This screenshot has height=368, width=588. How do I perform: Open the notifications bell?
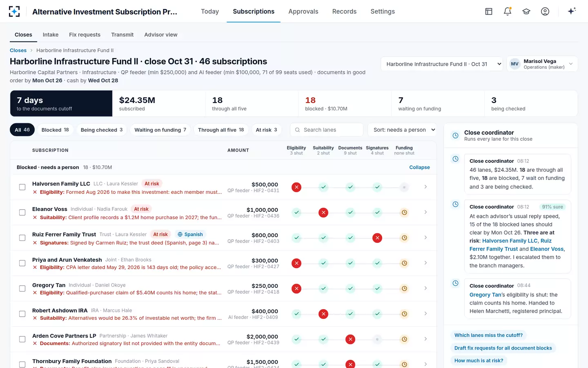tap(508, 11)
